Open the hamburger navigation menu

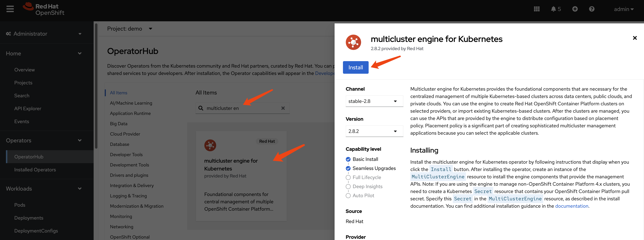[x=10, y=9]
